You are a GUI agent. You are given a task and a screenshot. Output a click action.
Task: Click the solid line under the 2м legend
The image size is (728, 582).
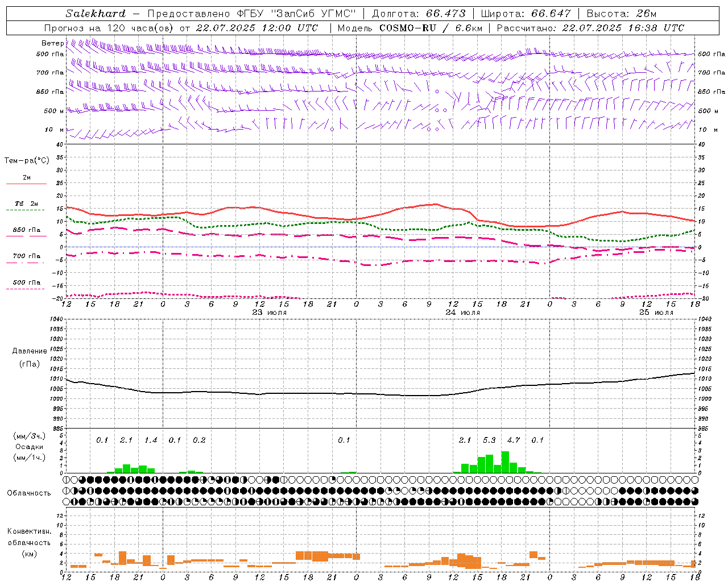click(26, 184)
